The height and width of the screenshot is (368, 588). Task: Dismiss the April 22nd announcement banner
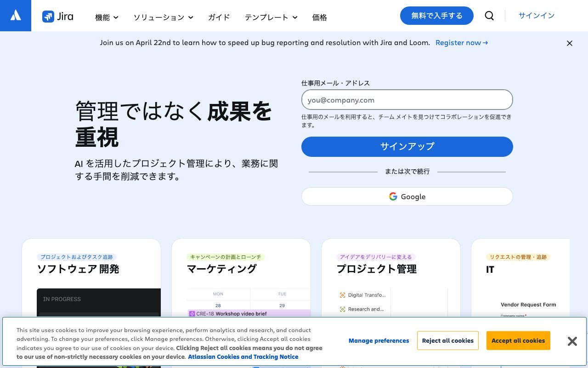(569, 43)
